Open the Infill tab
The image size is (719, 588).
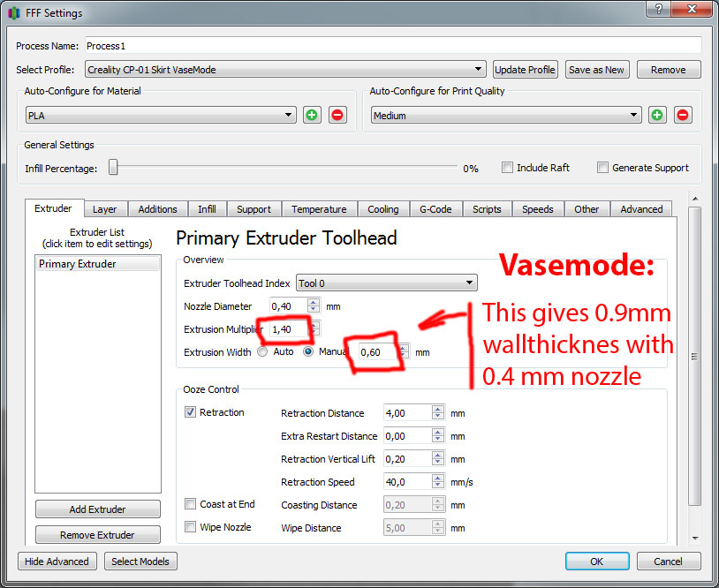pyautogui.click(x=207, y=209)
